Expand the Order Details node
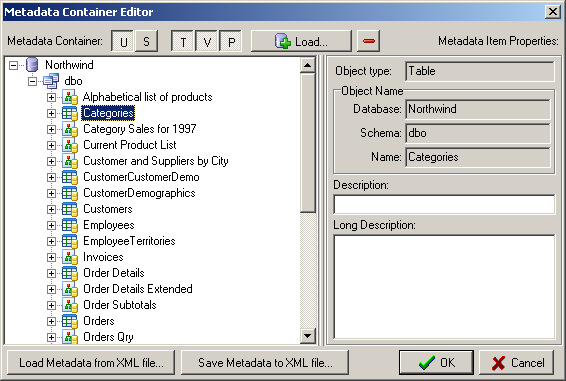This screenshot has height=381, width=566. tap(51, 273)
